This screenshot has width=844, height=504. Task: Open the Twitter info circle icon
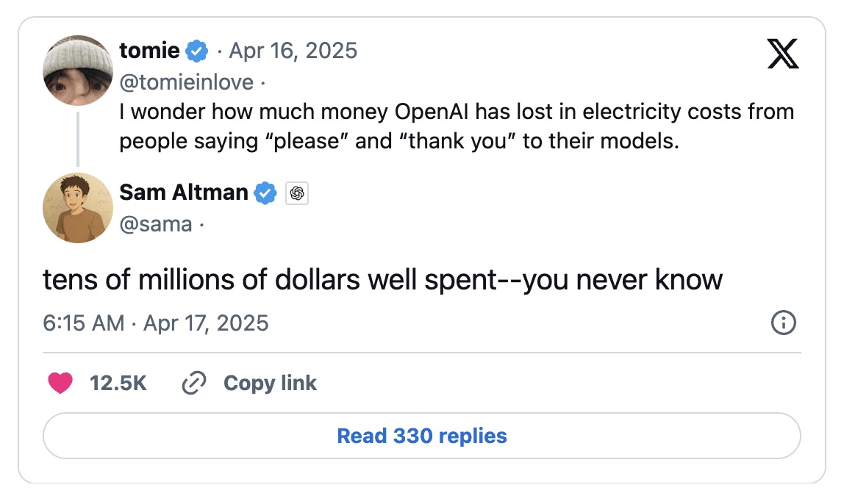783,323
